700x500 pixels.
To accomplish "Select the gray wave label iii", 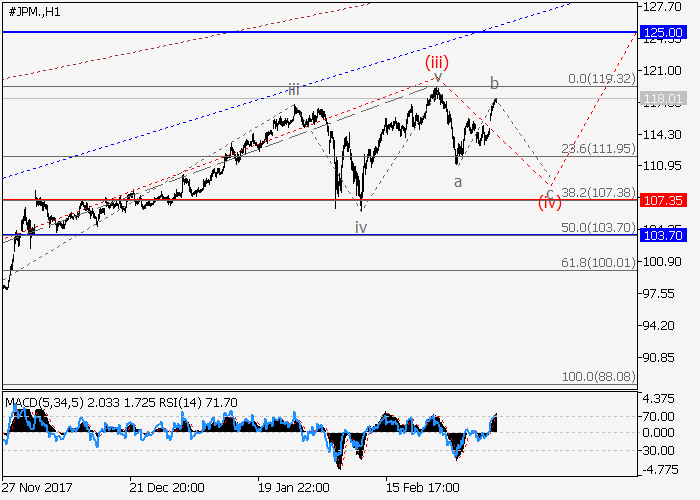I will click(x=293, y=90).
